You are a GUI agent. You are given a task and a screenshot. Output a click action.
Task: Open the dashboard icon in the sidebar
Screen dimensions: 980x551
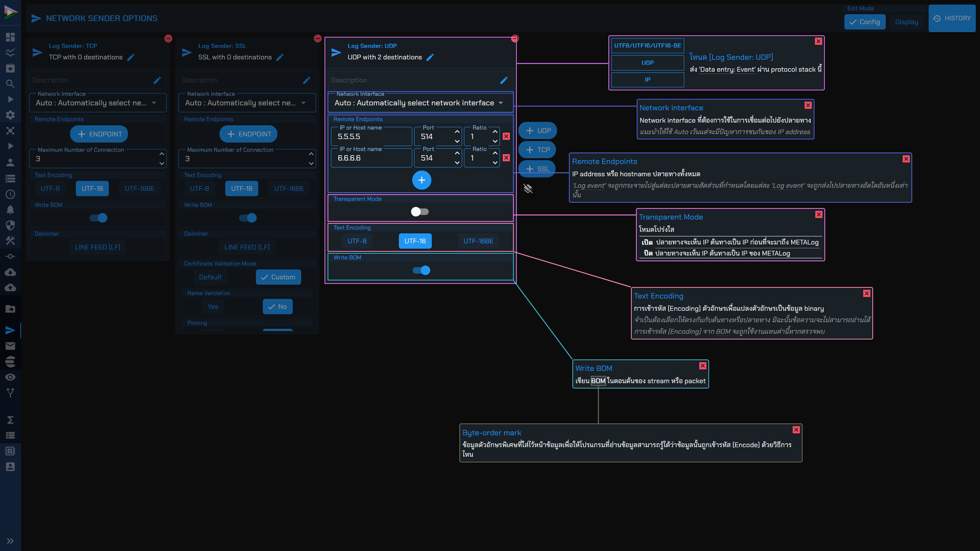pos(10,37)
